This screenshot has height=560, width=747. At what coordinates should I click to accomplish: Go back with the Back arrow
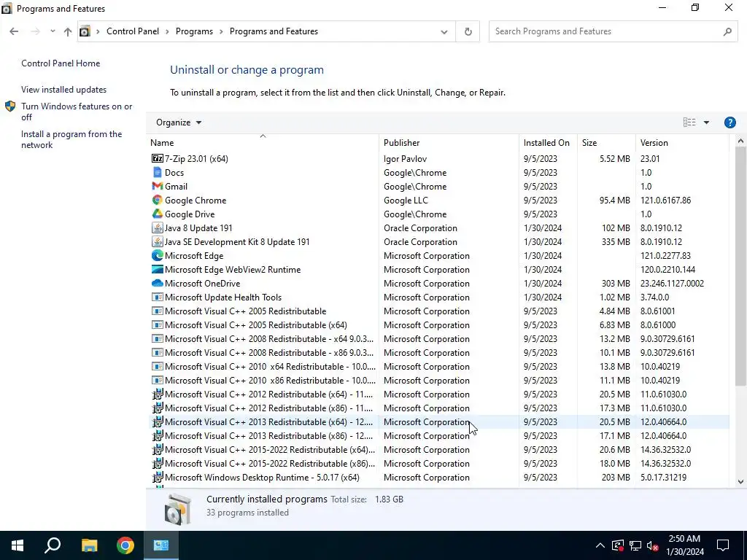14,31
